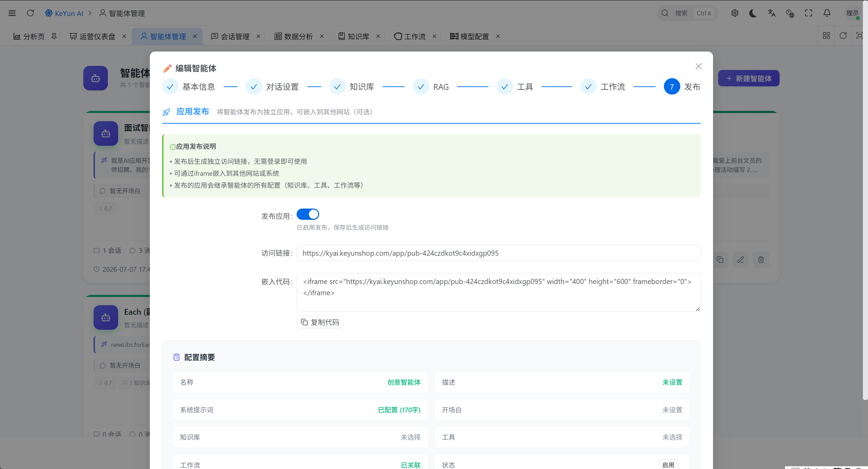
Task: Go to step 对话设置
Action: [273, 87]
